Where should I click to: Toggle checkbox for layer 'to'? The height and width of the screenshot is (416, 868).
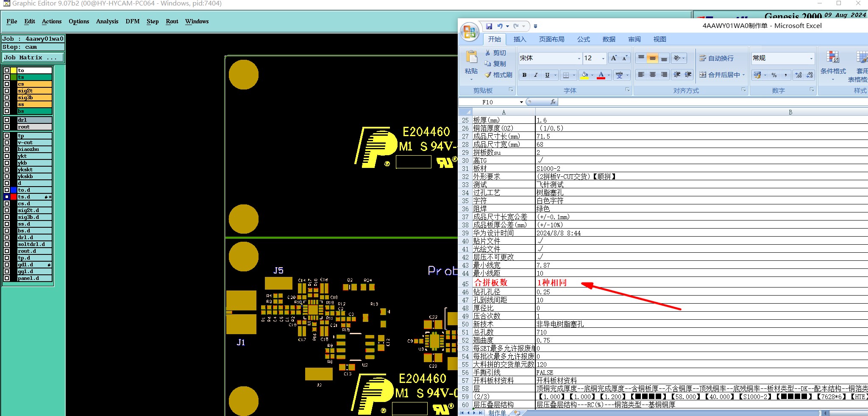click(7, 70)
